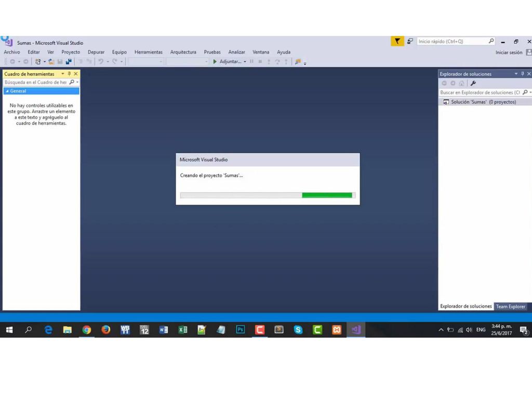The height and width of the screenshot is (399, 532).
Task: Click the account avatar icon next to Iniciar sesión
Action: (529, 52)
